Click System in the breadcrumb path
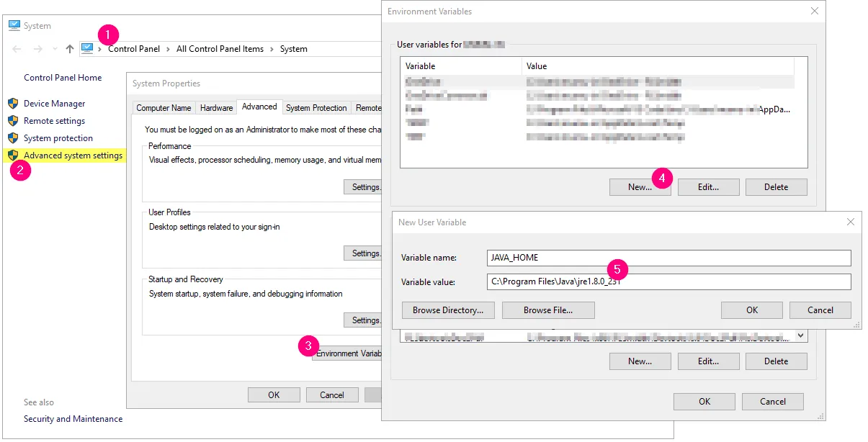This screenshot has width=868, height=442. pyautogui.click(x=294, y=49)
